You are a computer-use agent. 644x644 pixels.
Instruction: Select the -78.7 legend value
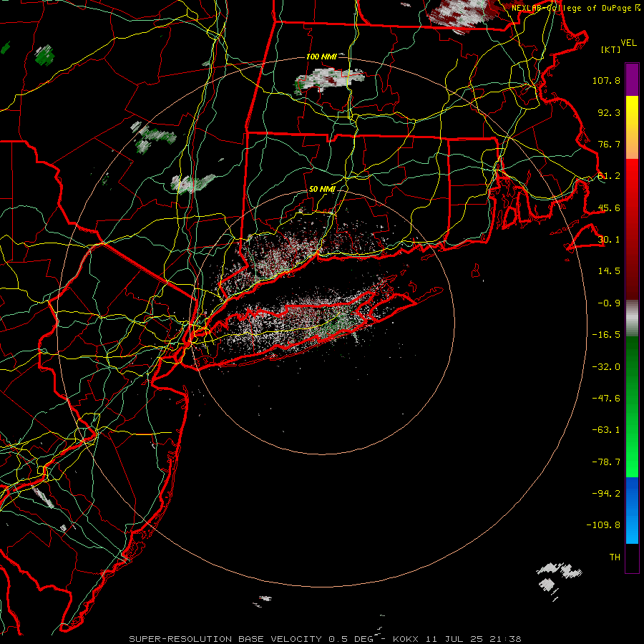[x=606, y=462]
